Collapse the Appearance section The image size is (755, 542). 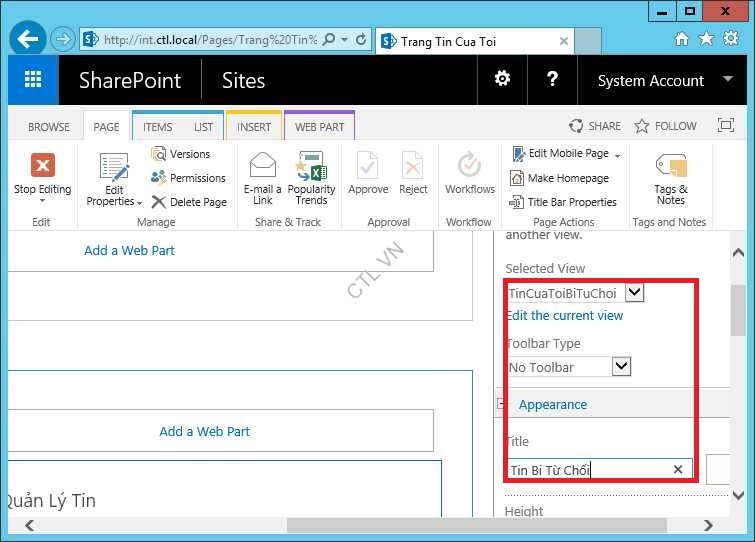(x=501, y=404)
